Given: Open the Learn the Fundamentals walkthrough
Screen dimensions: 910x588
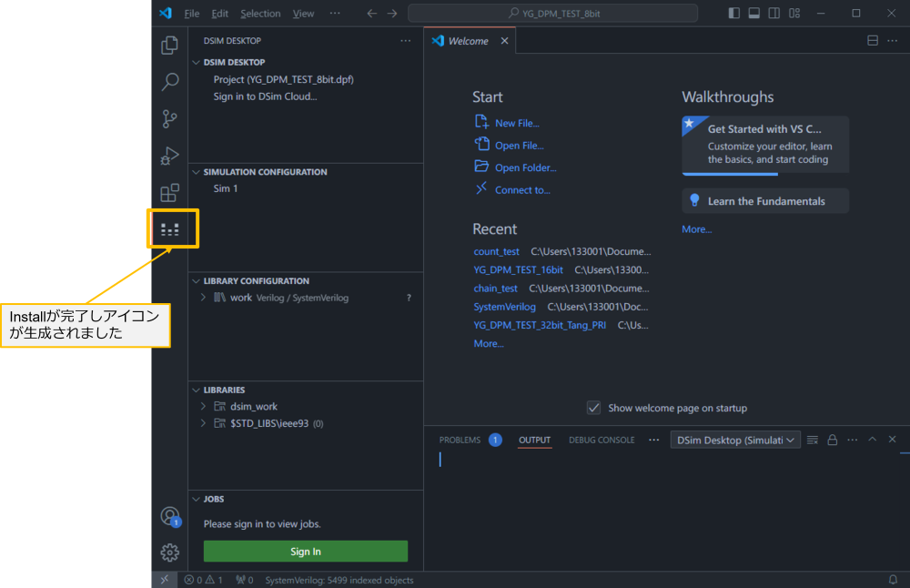Looking at the screenshot, I should (765, 201).
